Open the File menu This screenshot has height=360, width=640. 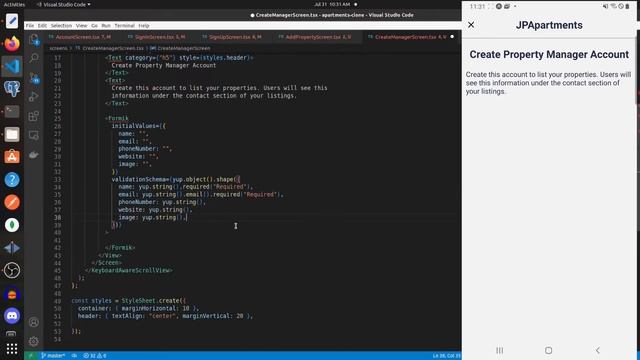[x=30, y=25]
